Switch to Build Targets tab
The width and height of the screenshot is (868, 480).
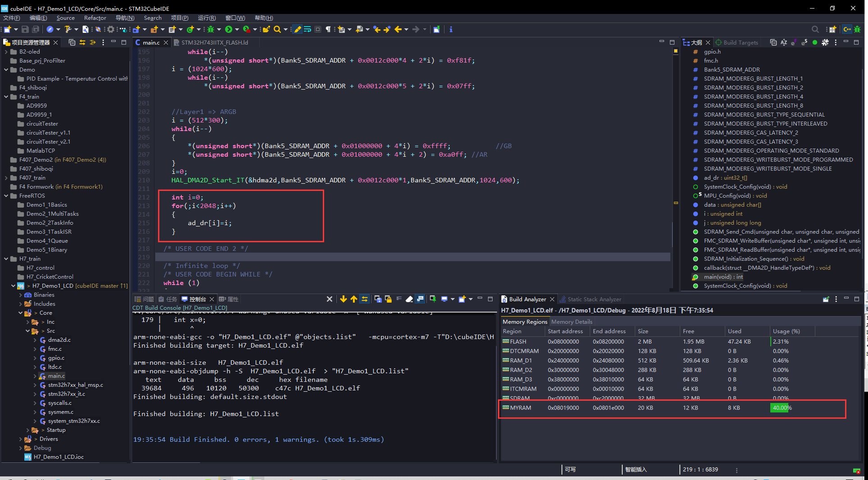(x=737, y=42)
